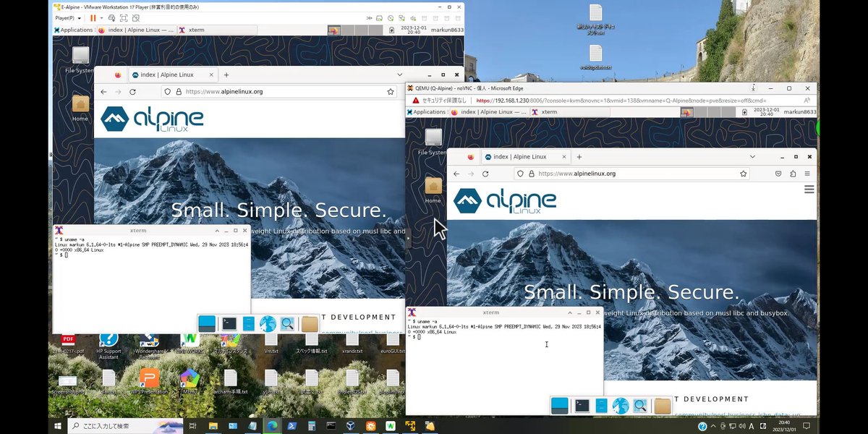The width and height of the screenshot is (868, 434).
Task: Open File Explorer on Windows taskbar
Action: (x=213, y=426)
